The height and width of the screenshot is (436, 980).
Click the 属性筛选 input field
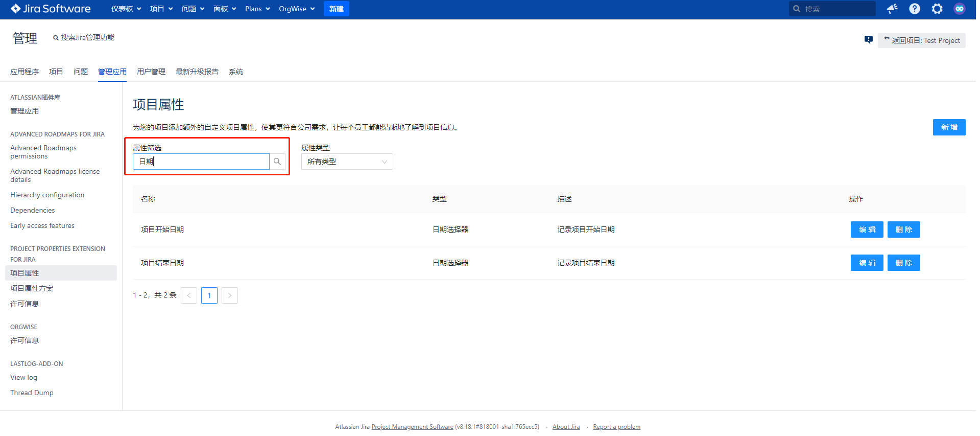click(201, 162)
